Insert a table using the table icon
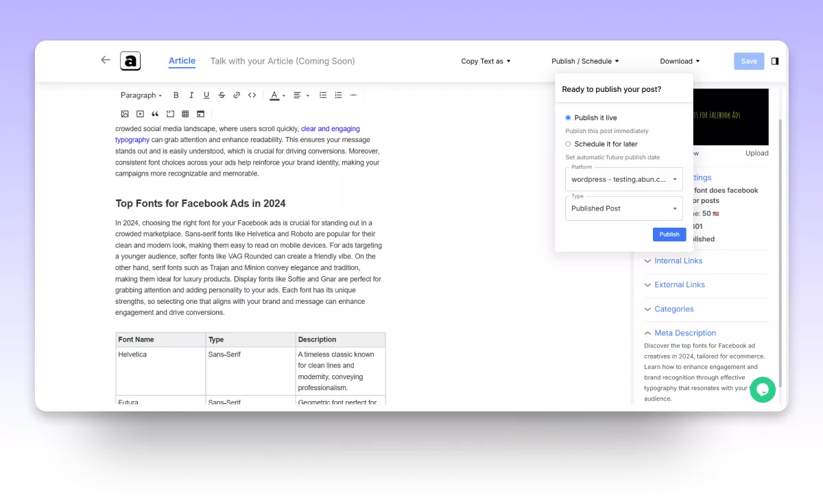The height and width of the screenshot is (504, 823). pos(185,114)
